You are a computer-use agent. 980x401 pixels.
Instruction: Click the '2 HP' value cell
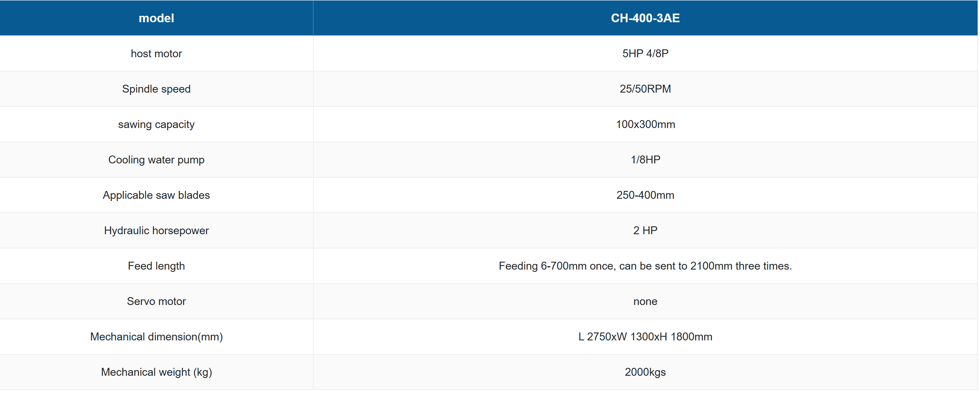point(645,230)
